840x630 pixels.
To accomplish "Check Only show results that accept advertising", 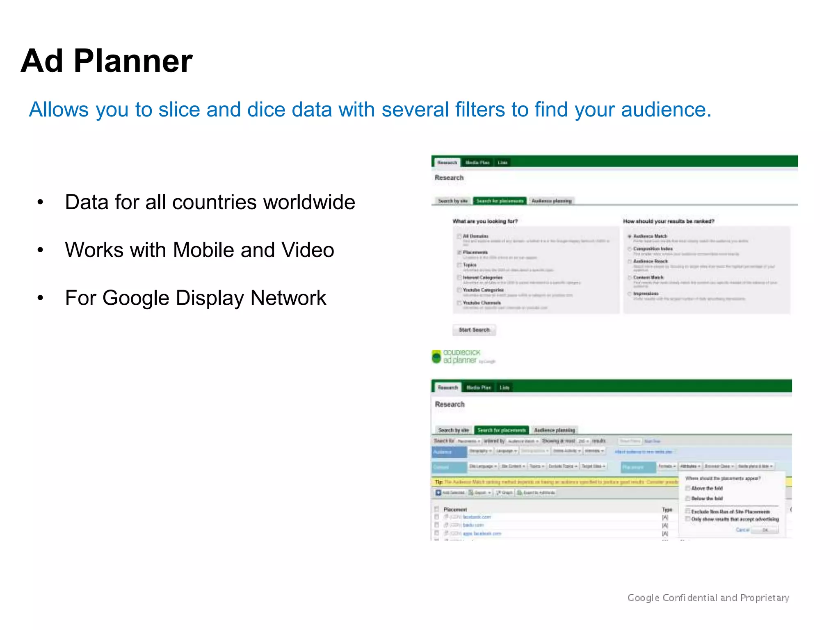I will click(688, 519).
